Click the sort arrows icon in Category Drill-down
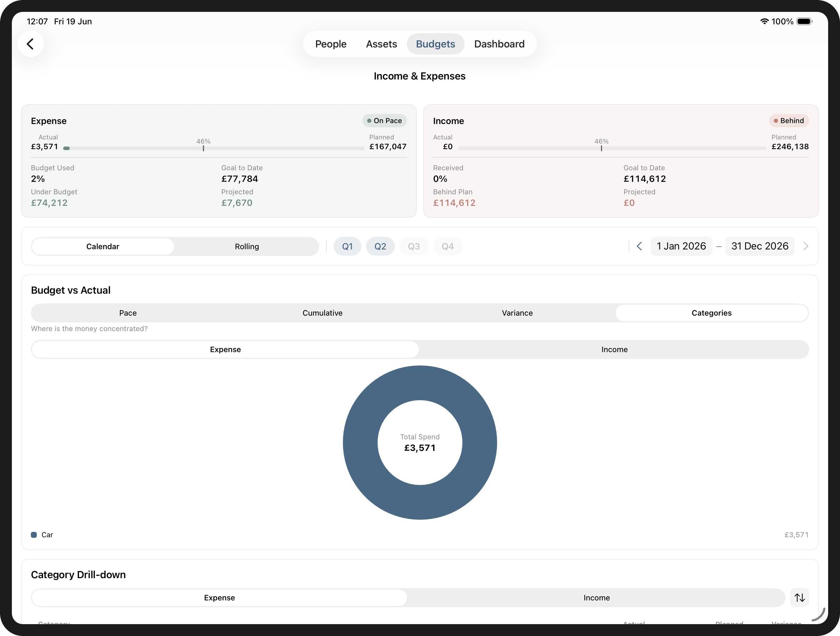 (x=799, y=598)
